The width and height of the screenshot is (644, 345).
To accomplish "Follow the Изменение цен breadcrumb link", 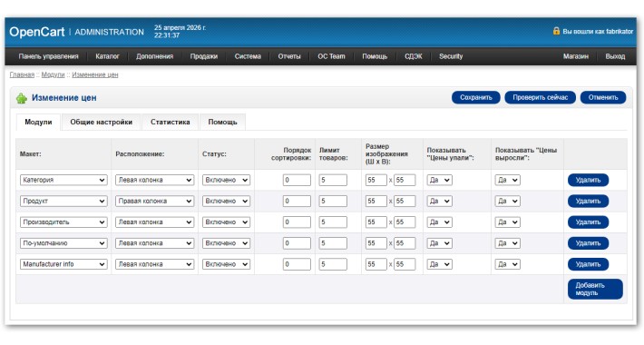I will coord(95,74).
